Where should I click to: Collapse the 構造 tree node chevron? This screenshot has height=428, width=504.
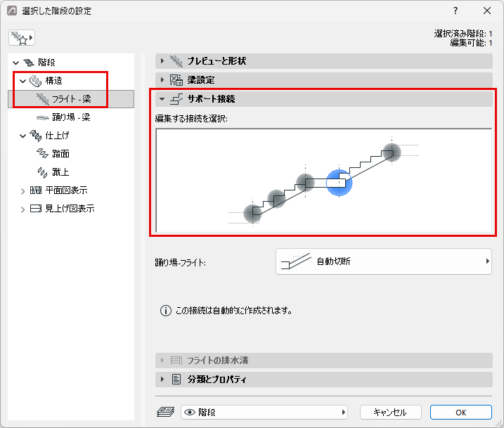[x=22, y=81]
